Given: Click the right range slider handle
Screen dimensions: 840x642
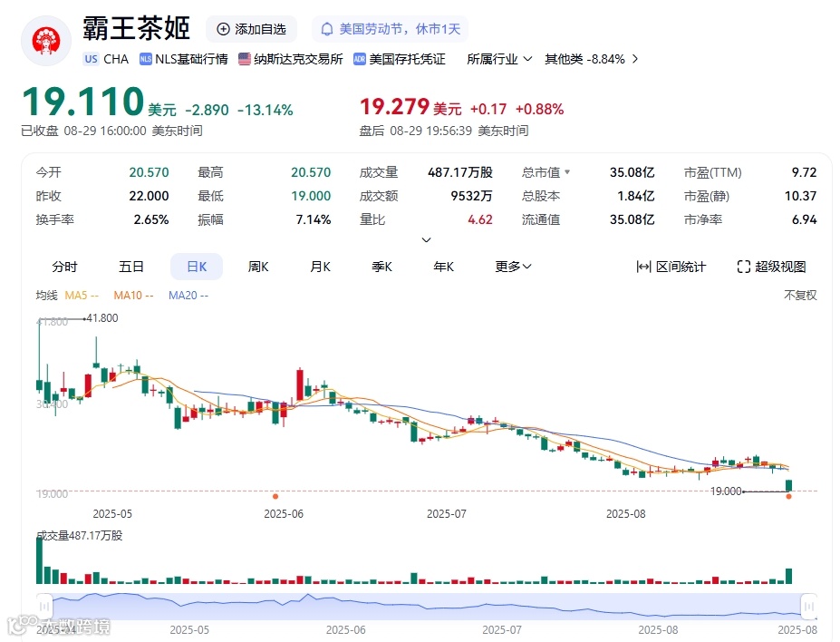Looking at the screenshot, I should 809,607.
